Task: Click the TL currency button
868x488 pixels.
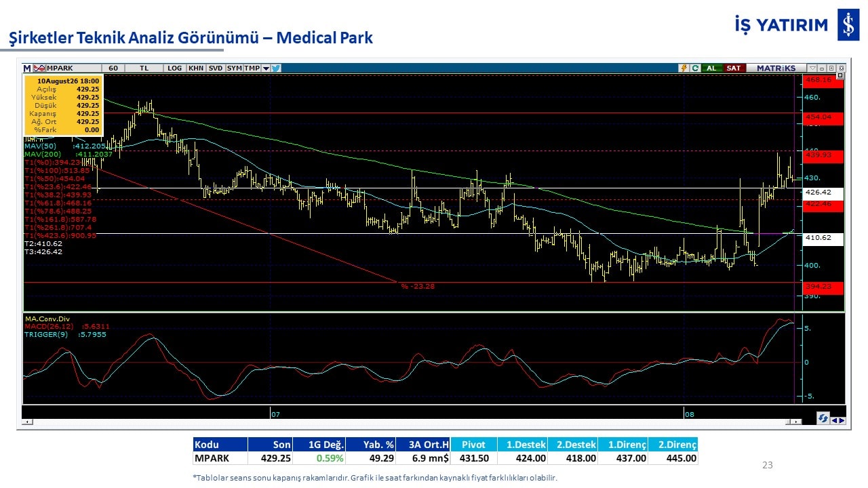Action: pyautogui.click(x=144, y=68)
